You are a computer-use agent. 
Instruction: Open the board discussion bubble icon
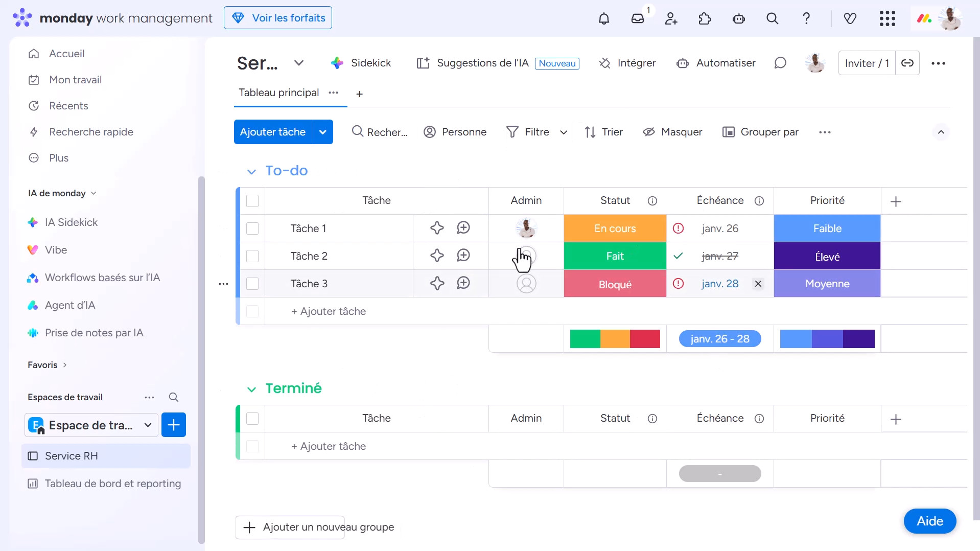(780, 63)
